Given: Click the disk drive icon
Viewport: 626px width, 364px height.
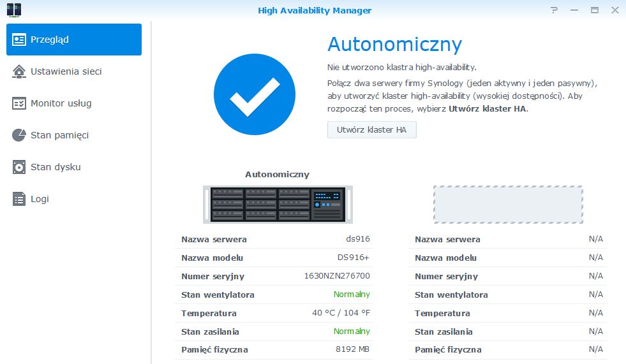Looking at the screenshot, I should 19,167.
